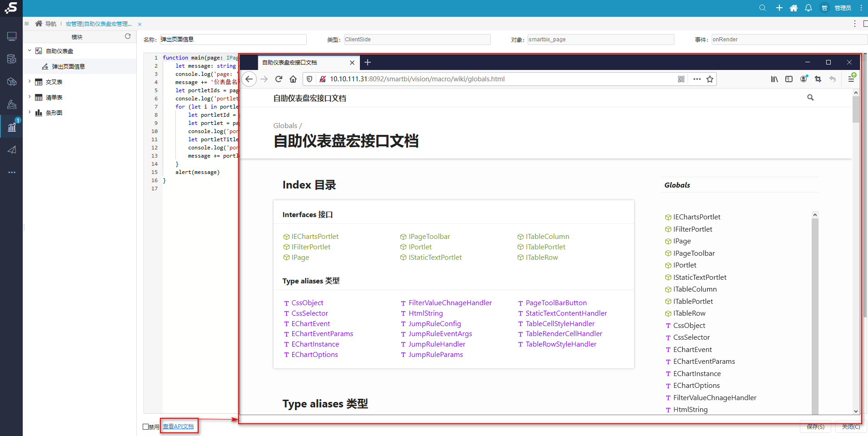Click the site info shield icon

pos(309,79)
